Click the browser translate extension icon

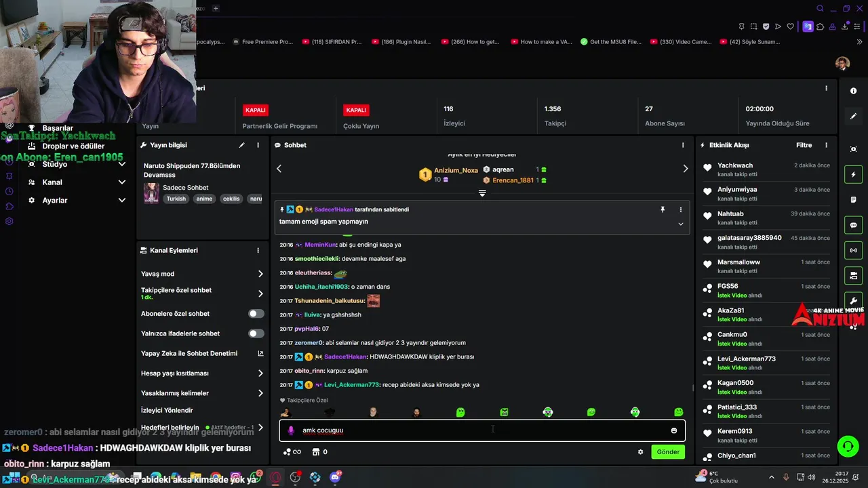click(808, 26)
